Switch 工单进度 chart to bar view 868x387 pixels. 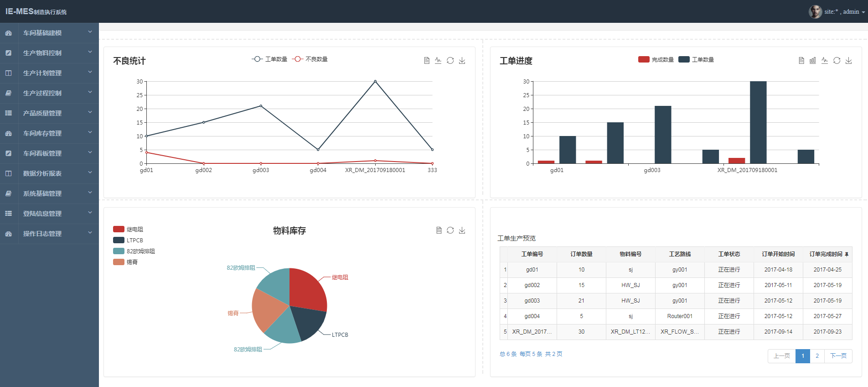click(812, 61)
